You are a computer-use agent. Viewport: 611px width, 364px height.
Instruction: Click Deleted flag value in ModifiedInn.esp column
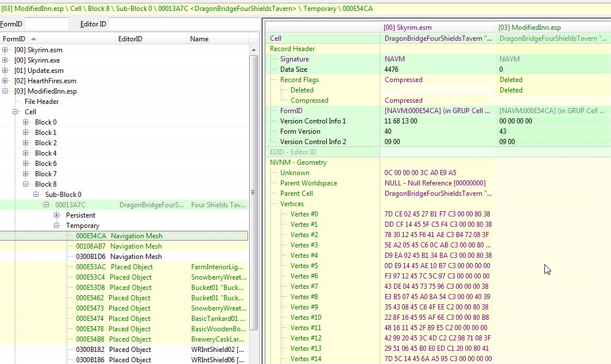click(511, 90)
